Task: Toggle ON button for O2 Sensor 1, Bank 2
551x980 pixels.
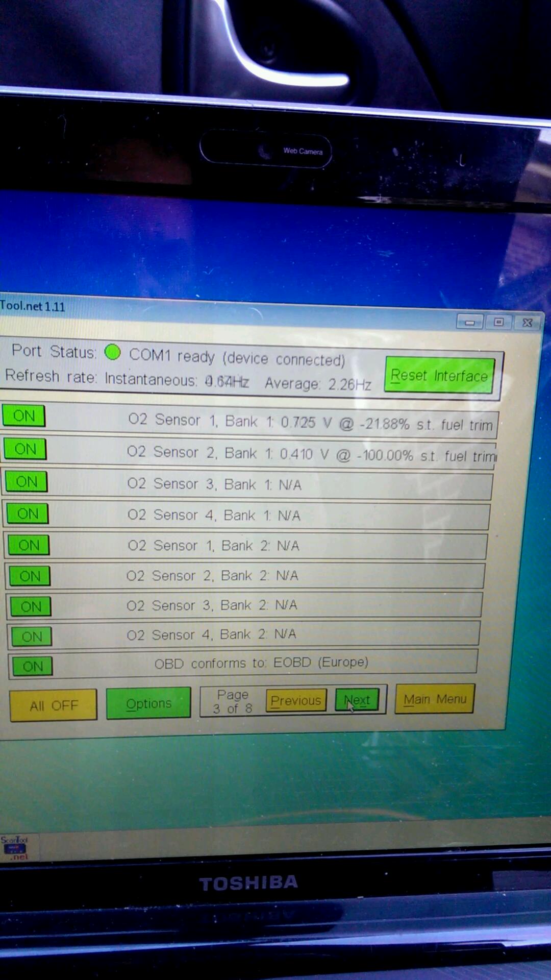Action: pos(29,545)
